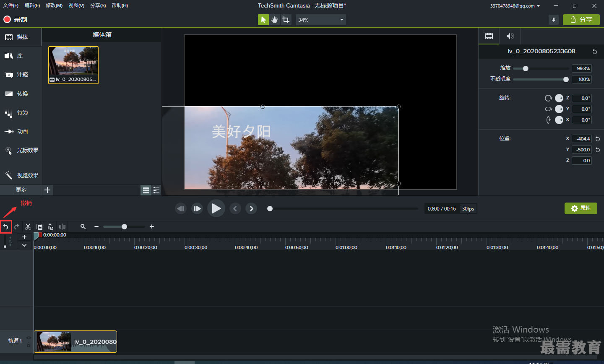
Task: Add a new track with the plus button
Action: click(x=24, y=237)
